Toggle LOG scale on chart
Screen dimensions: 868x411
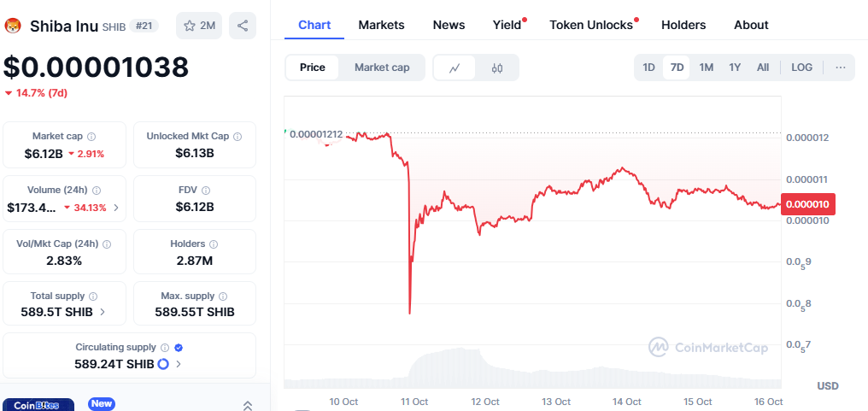pyautogui.click(x=802, y=68)
